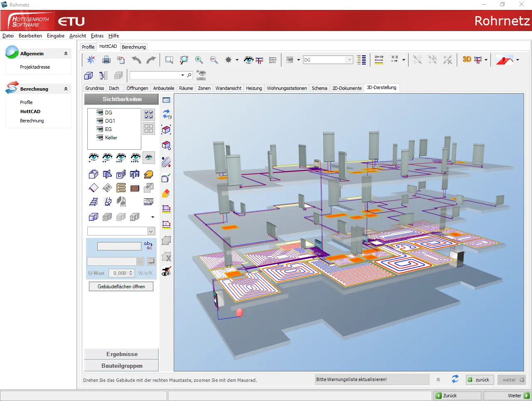This screenshot has height=401, width=532.
Task: Select the zoom window tool
Action: [x=169, y=60]
